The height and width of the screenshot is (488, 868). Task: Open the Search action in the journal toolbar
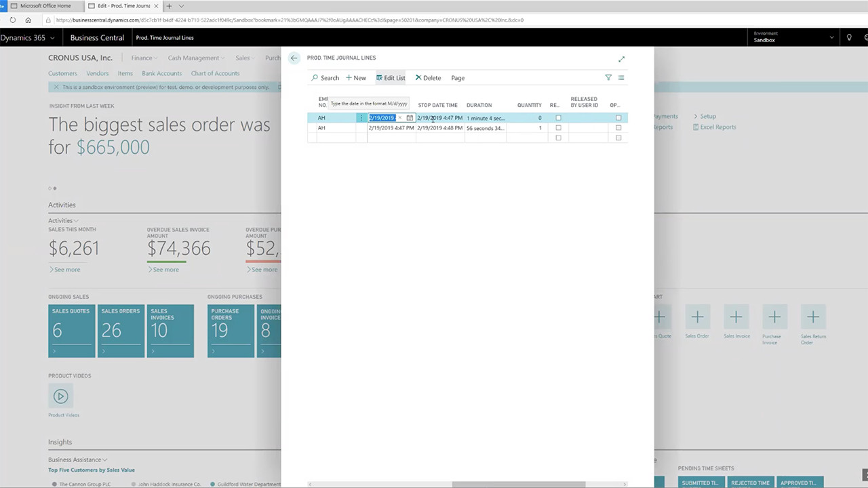(x=325, y=78)
